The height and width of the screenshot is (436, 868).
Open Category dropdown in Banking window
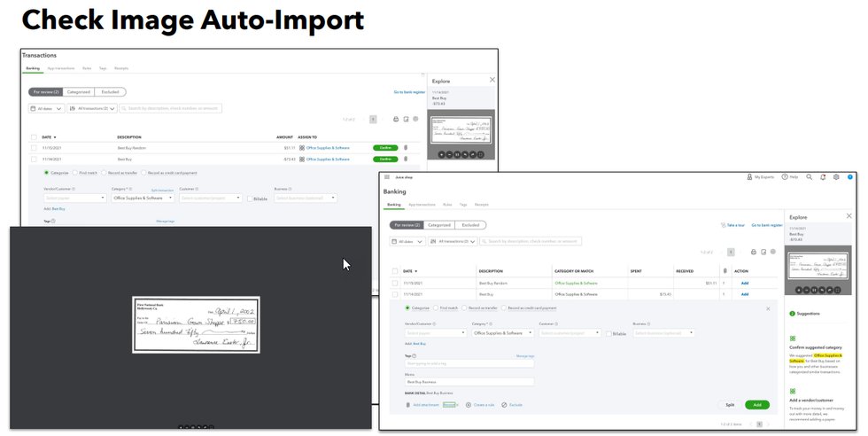pos(501,333)
